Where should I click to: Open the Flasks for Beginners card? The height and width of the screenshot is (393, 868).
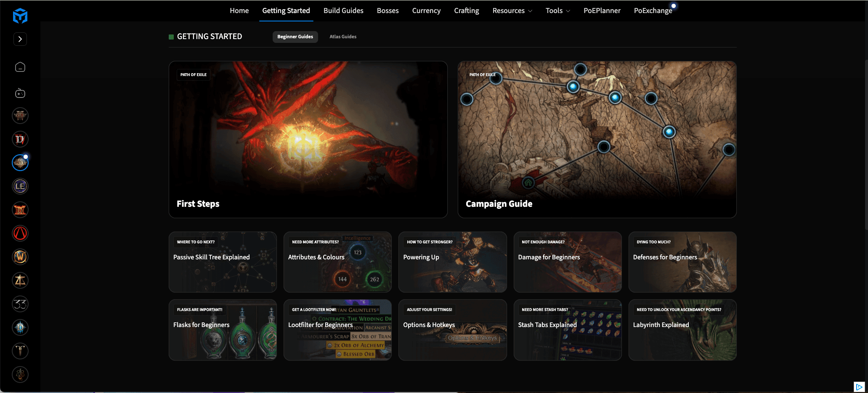coord(223,330)
